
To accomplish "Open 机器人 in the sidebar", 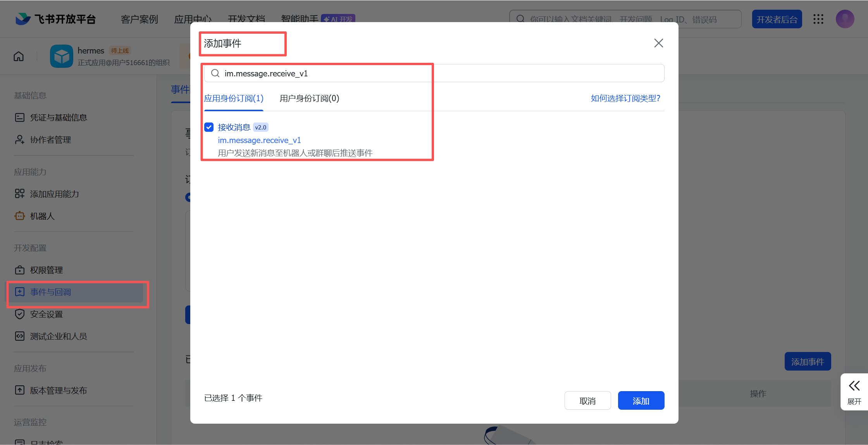I will tap(42, 216).
